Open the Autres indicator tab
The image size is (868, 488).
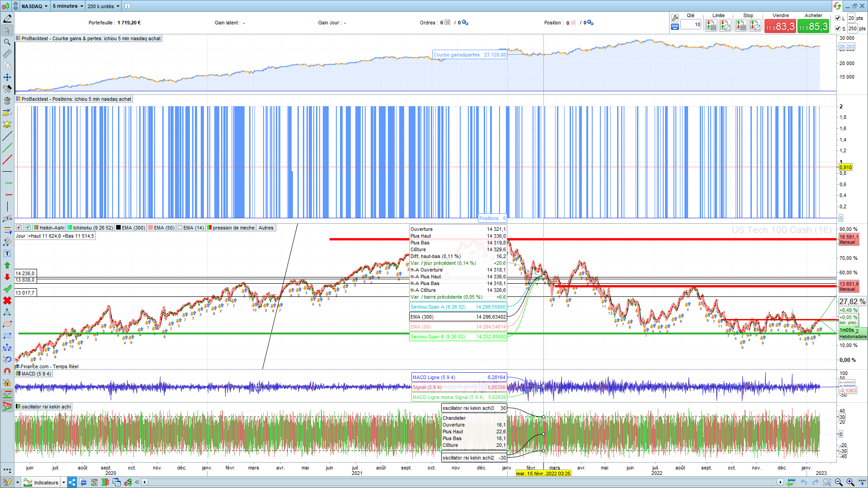(266, 228)
